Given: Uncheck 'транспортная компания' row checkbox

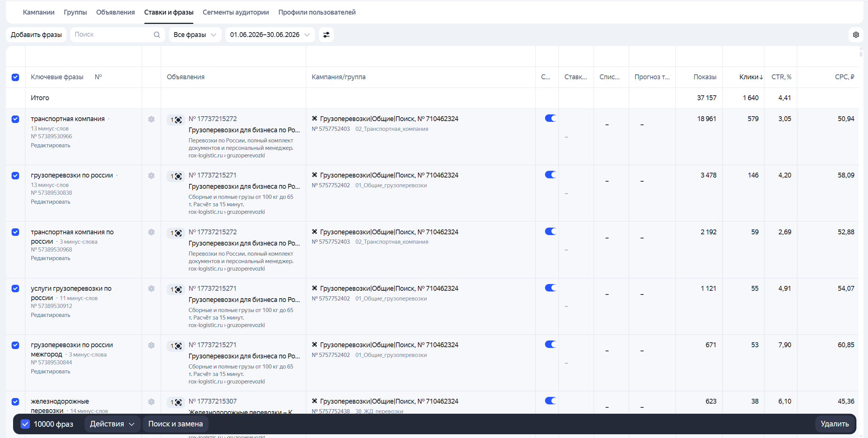Looking at the screenshot, I should click(x=15, y=119).
